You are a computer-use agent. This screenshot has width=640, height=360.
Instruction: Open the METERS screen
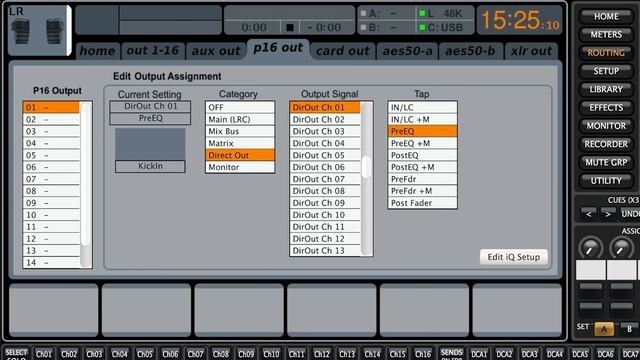coord(606,35)
